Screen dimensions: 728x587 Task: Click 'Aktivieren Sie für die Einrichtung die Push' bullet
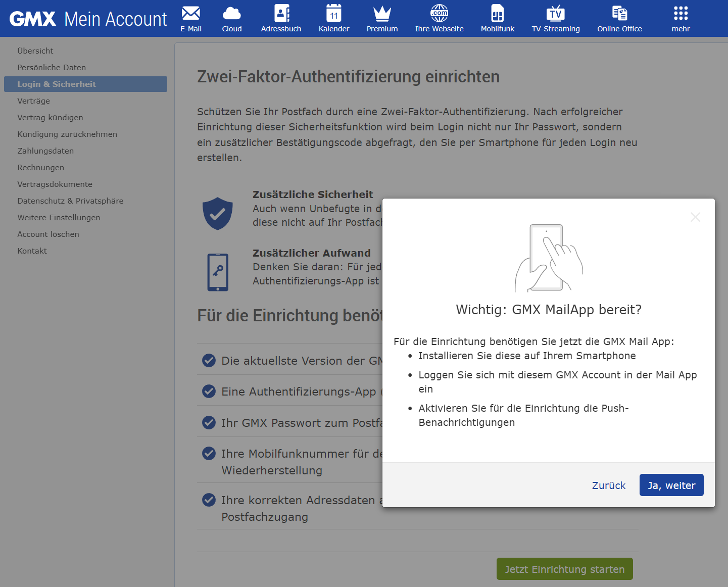pyautogui.click(x=524, y=415)
